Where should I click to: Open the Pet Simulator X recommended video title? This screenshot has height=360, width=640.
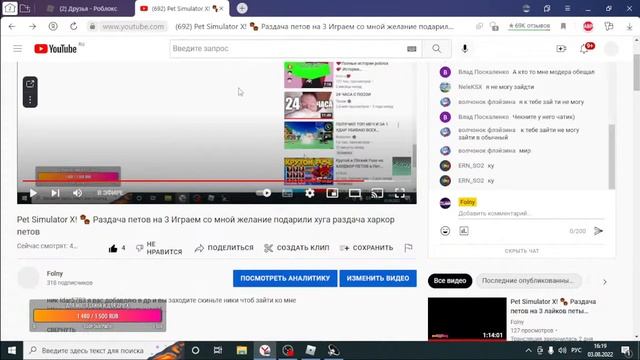coord(553,306)
